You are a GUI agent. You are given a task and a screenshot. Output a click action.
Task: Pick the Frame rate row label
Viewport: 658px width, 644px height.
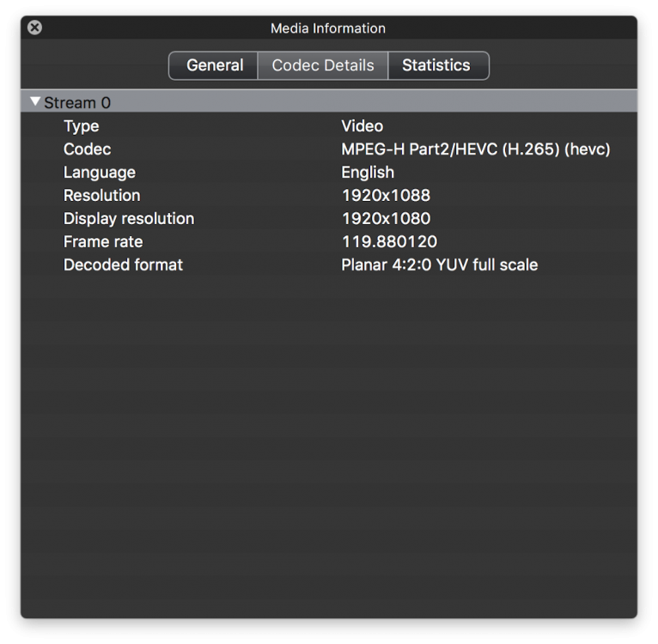click(x=103, y=242)
